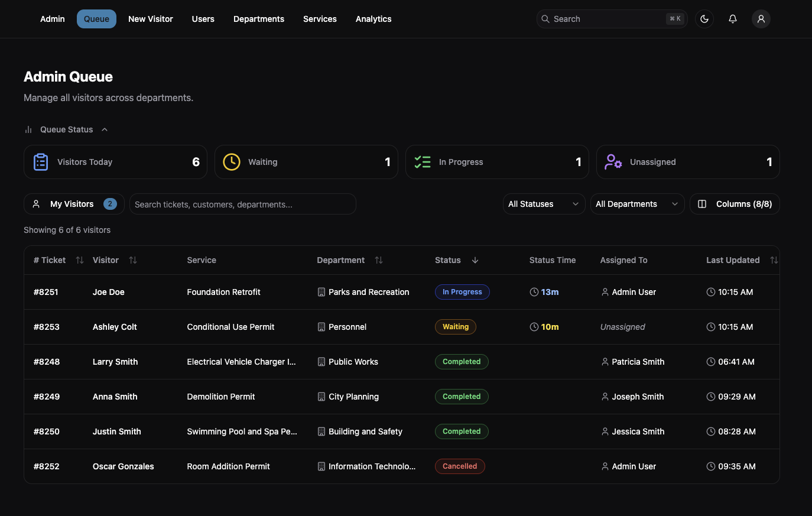Select the Waiting clock icon
The width and height of the screenshot is (812, 516).
pos(231,161)
